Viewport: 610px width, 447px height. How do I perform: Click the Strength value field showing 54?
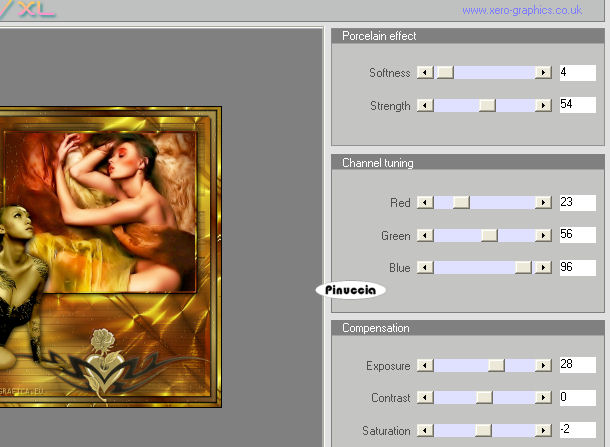pos(578,105)
